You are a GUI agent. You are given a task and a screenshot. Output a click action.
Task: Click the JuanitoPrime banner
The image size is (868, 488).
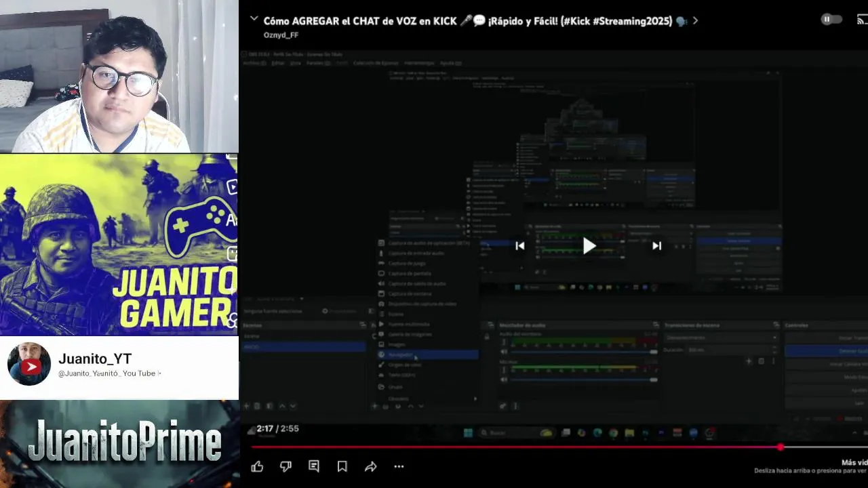click(119, 444)
